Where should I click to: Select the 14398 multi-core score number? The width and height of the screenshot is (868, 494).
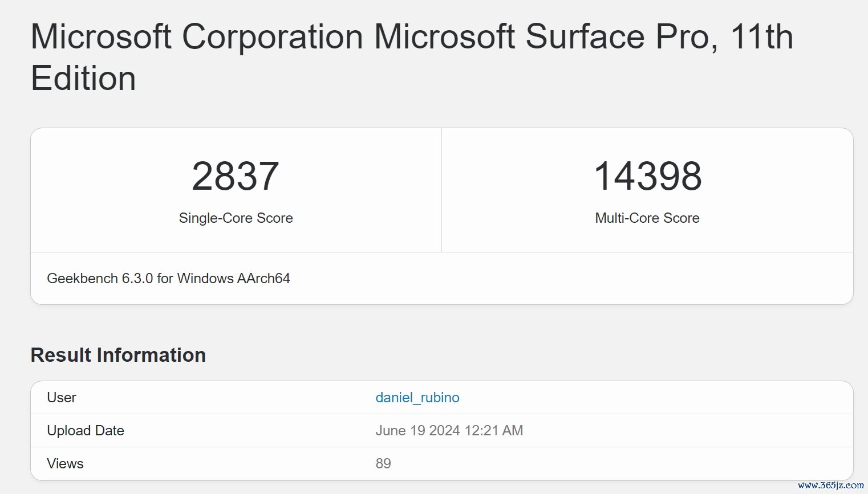tap(647, 176)
